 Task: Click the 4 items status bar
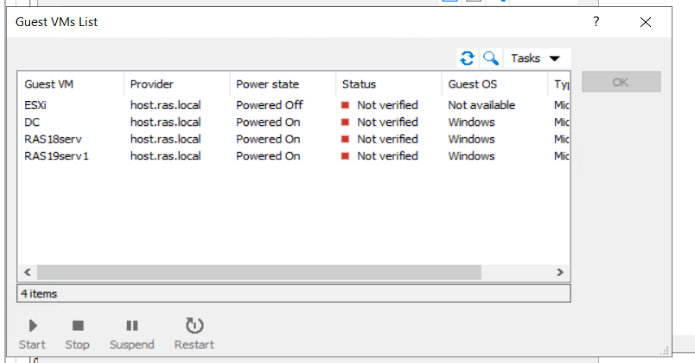click(293, 293)
